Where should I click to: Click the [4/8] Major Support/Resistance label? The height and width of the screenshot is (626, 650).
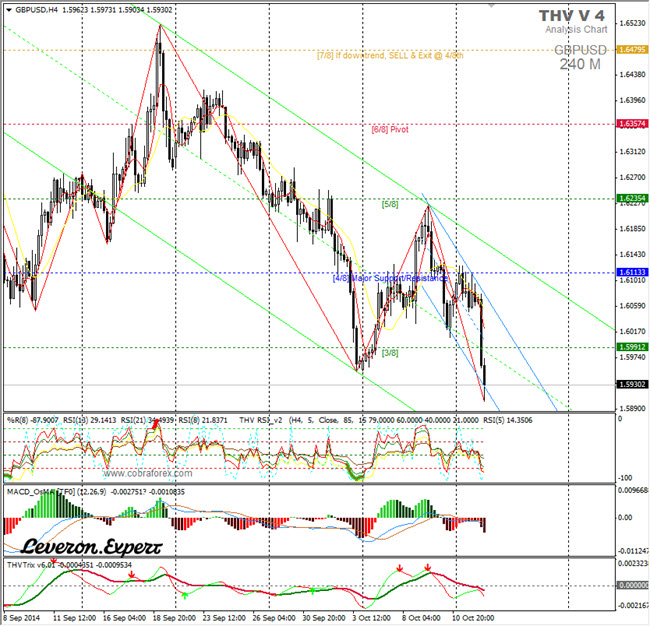[x=390, y=277]
